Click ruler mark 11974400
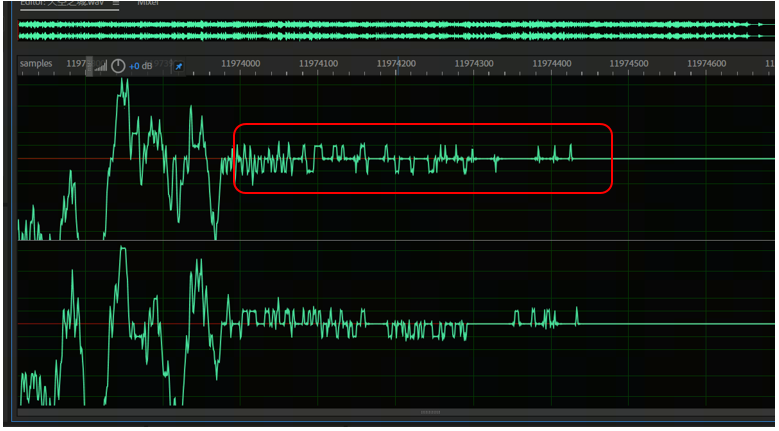Image resolution: width=779 pixels, height=431 pixels. 551,64
